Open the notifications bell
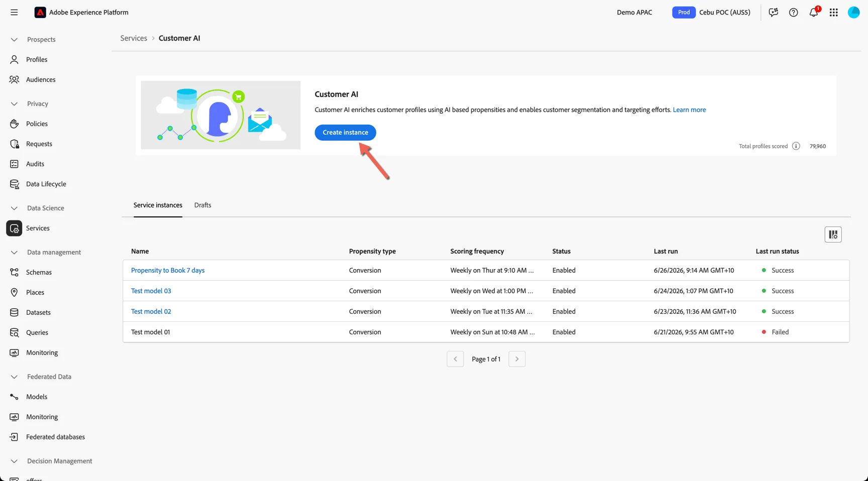Screen dimensions: 868x481 814,12
